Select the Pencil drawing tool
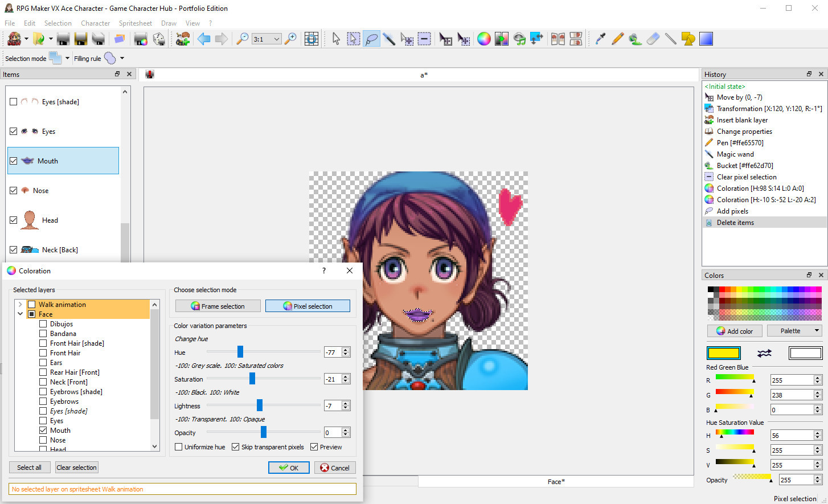The height and width of the screenshot is (504, 828). pos(617,38)
